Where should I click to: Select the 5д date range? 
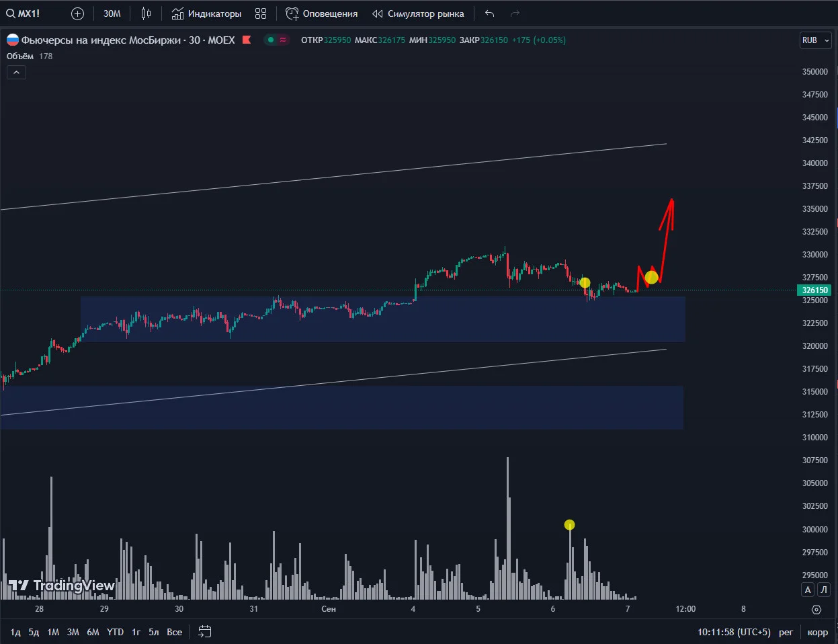point(34,632)
